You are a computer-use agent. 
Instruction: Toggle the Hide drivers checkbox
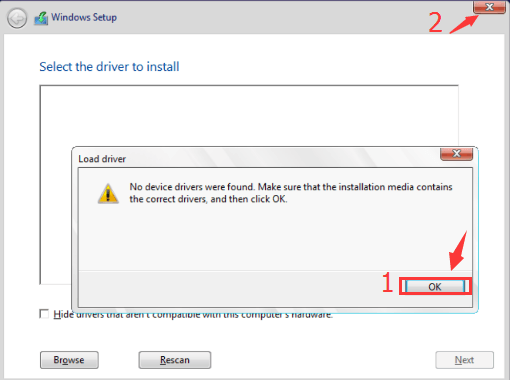(x=44, y=314)
